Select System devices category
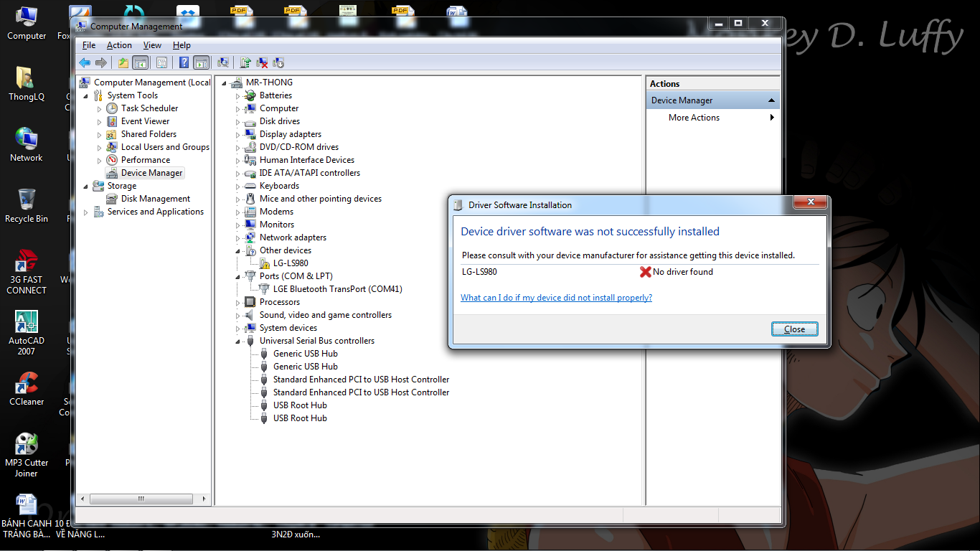The image size is (980, 551). [288, 328]
